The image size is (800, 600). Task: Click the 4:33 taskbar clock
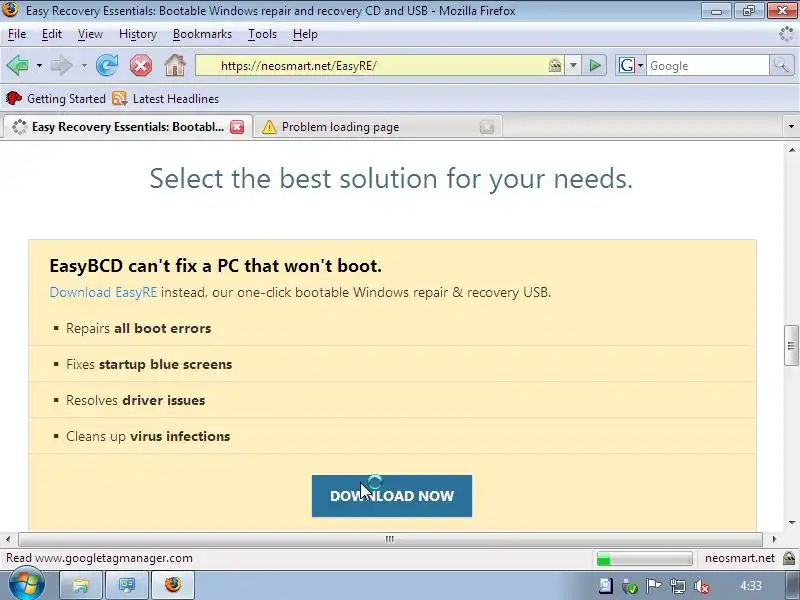(751, 586)
